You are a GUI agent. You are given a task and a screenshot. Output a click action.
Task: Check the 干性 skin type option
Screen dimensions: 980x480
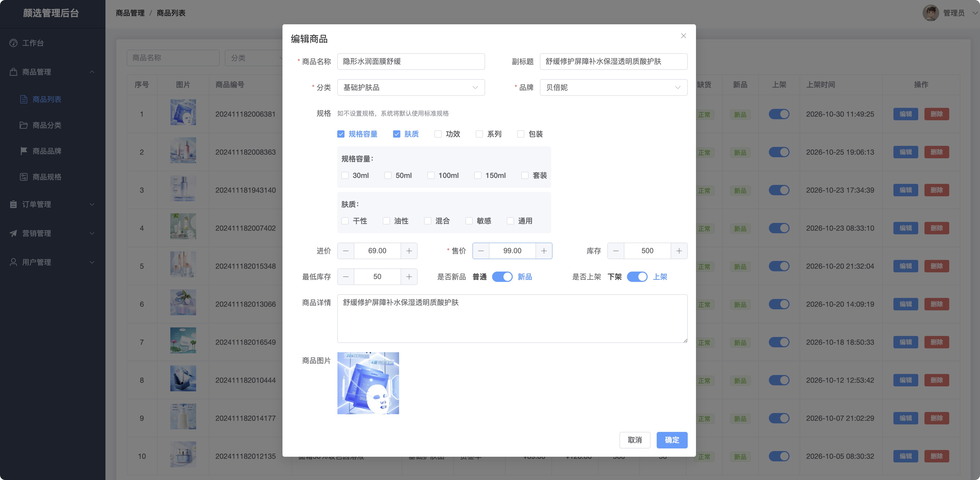coord(345,221)
